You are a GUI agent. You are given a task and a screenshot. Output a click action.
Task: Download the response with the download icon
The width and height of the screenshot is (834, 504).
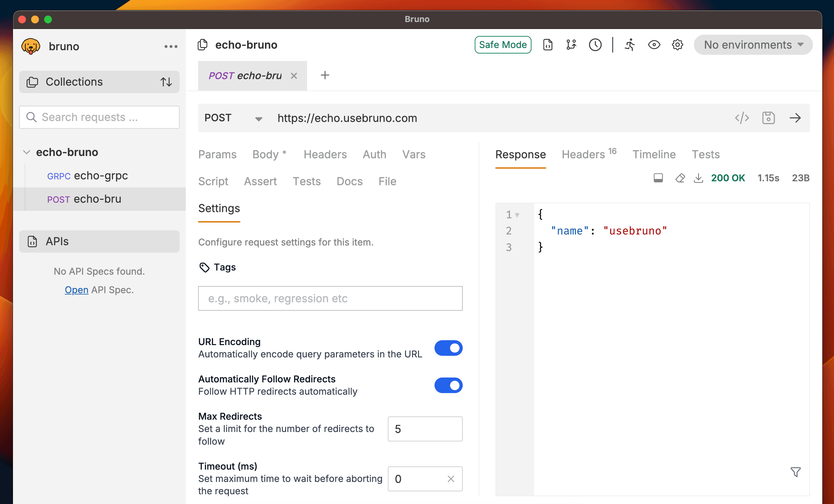[x=698, y=178]
